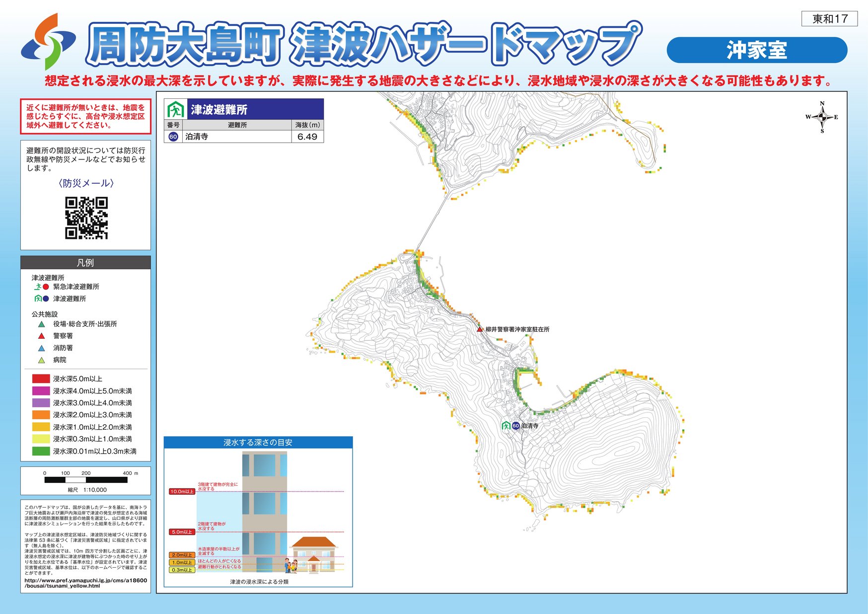Click the red swatch 浸水深5.0m以上
Image resolution: width=868 pixels, height=614 pixels.
(41, 379)
